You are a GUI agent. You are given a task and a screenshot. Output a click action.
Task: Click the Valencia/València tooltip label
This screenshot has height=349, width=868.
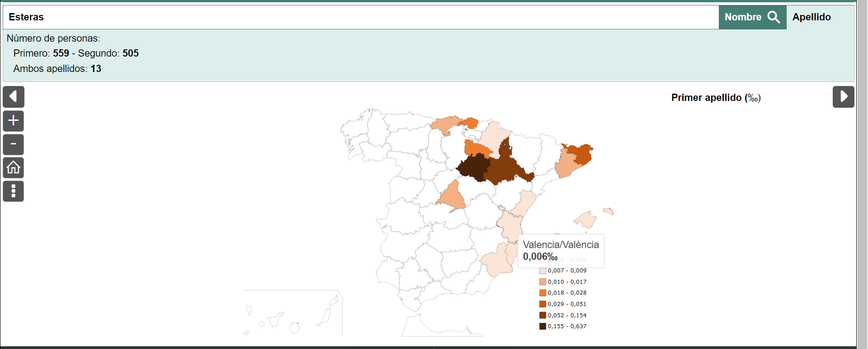coord(561,244)
